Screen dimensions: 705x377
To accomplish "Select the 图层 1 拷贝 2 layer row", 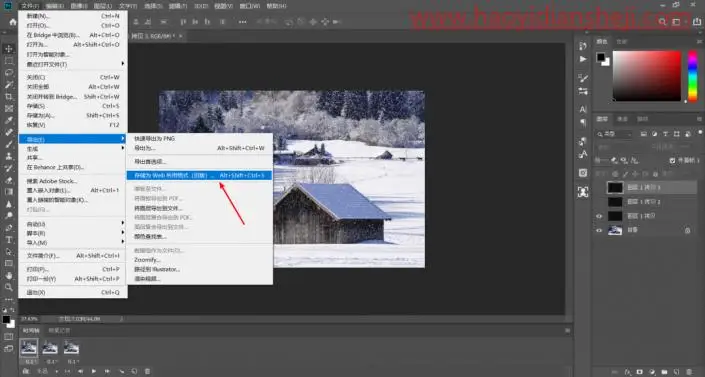I will [x=645, y=202].
